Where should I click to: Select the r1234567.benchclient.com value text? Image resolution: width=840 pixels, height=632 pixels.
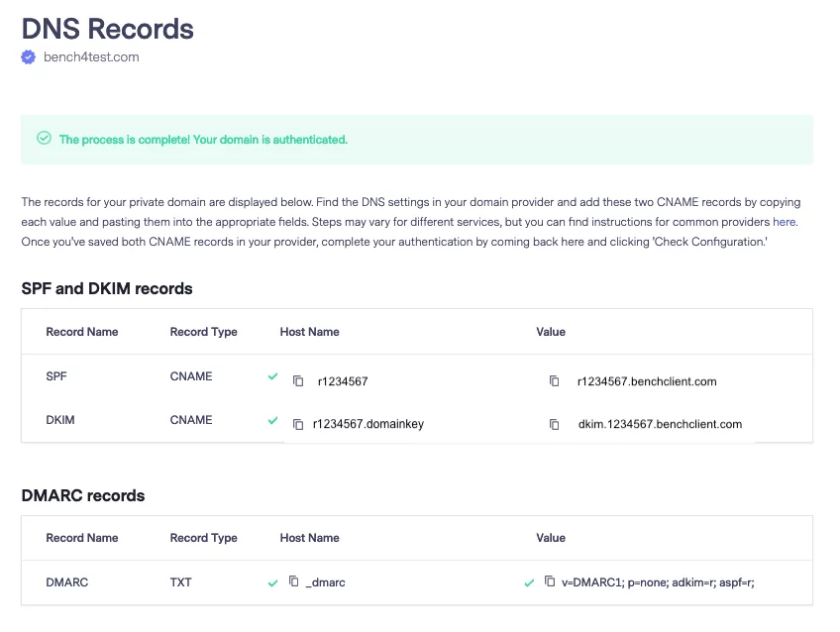(646, 381)
